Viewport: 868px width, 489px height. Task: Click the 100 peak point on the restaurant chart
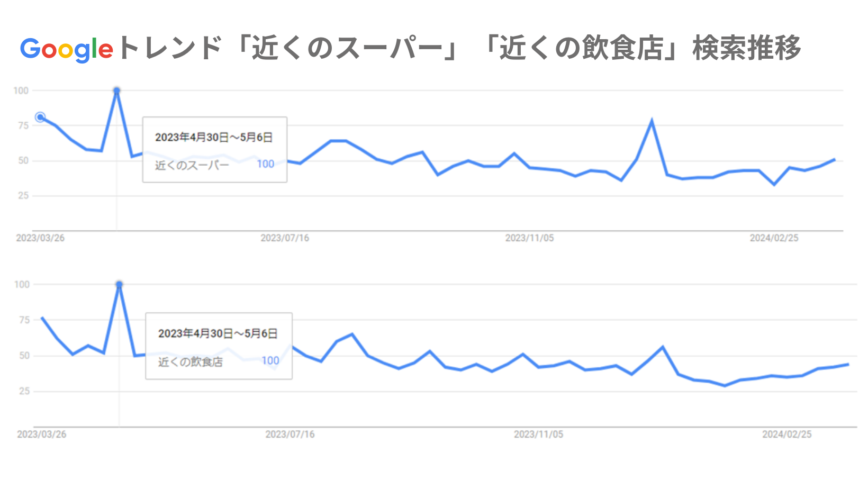click(x=119, y=285)
